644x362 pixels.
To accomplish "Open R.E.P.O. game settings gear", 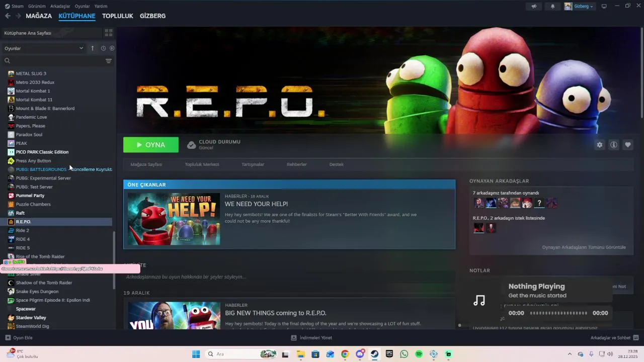I will click(599, 145).
